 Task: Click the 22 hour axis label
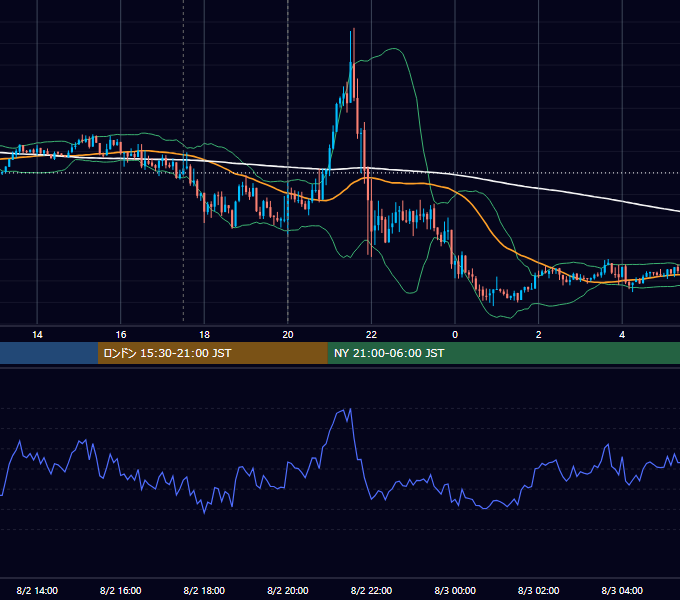pyautogui.click(x=371, y=335)
